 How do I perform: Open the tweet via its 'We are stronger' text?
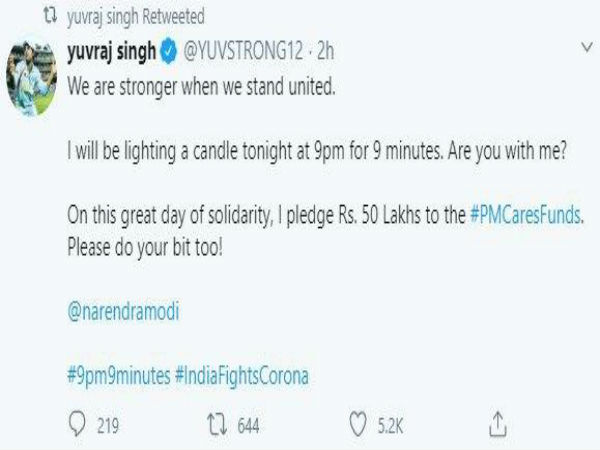201,86
